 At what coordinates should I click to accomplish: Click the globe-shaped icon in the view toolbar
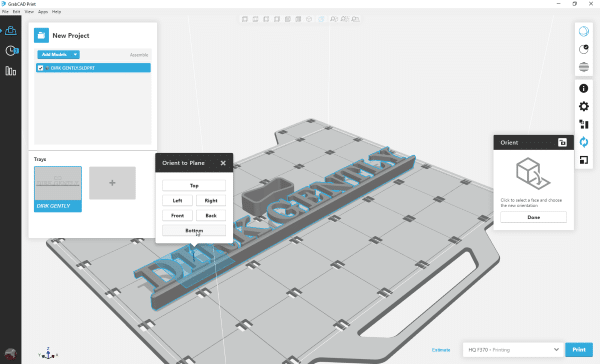[309, 19]
